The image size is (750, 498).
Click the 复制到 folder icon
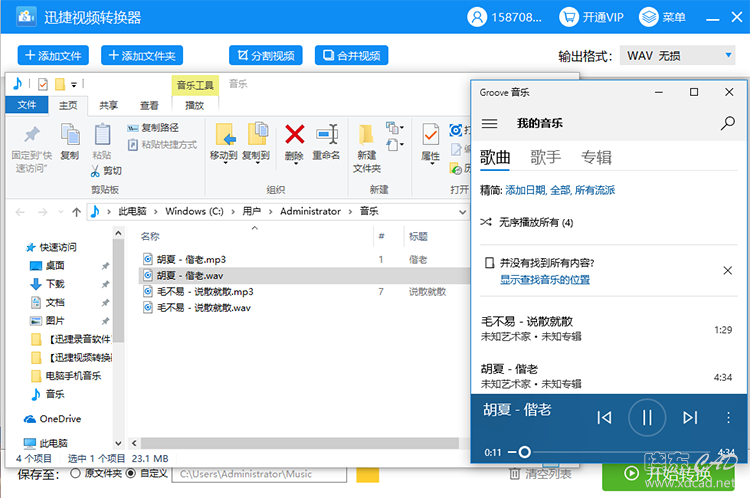coord(257,133)
